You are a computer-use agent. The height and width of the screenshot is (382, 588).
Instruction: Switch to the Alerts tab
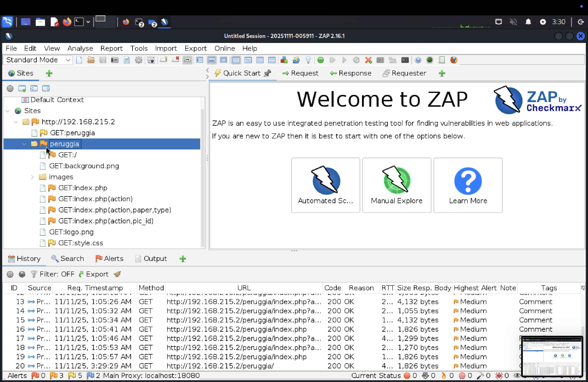click(109, 258)
